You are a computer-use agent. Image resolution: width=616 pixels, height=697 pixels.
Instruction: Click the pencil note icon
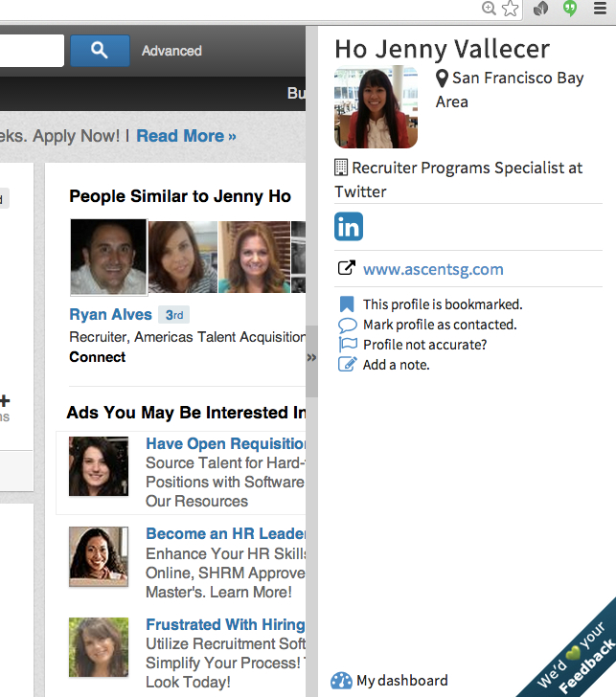tap(347, 365)
